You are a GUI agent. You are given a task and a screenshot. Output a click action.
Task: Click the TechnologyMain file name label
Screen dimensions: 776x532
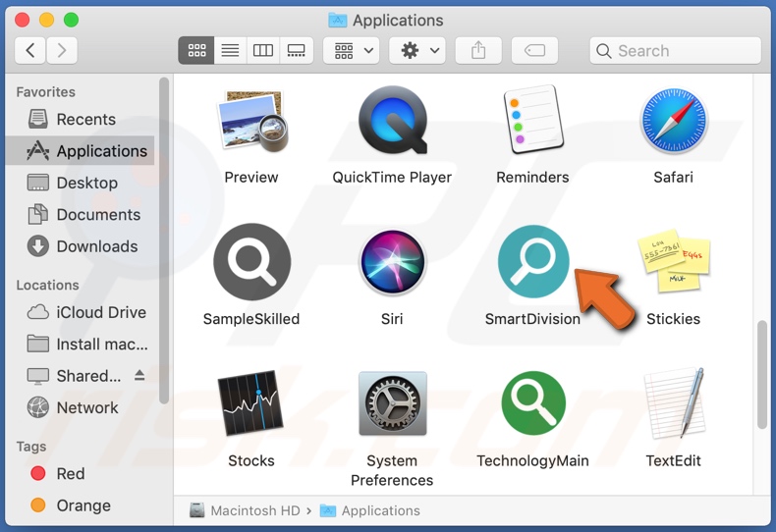533,460
